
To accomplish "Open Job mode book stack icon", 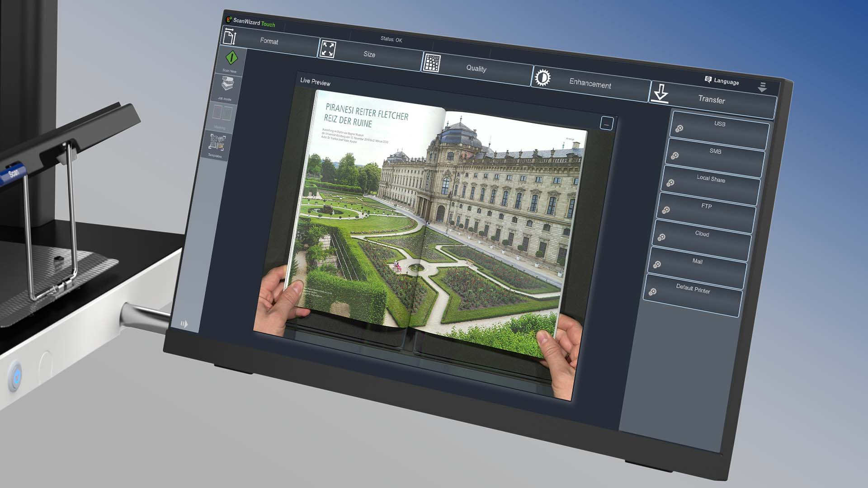I will tap(227, 84).
